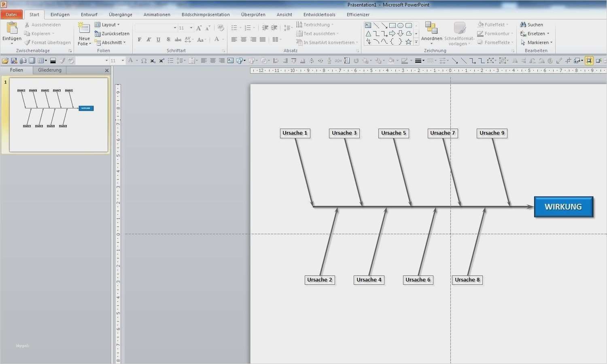Viewport: 607px width, 364px height.
Task: Click the decrease font size icon
Action: tap(208, 28)
